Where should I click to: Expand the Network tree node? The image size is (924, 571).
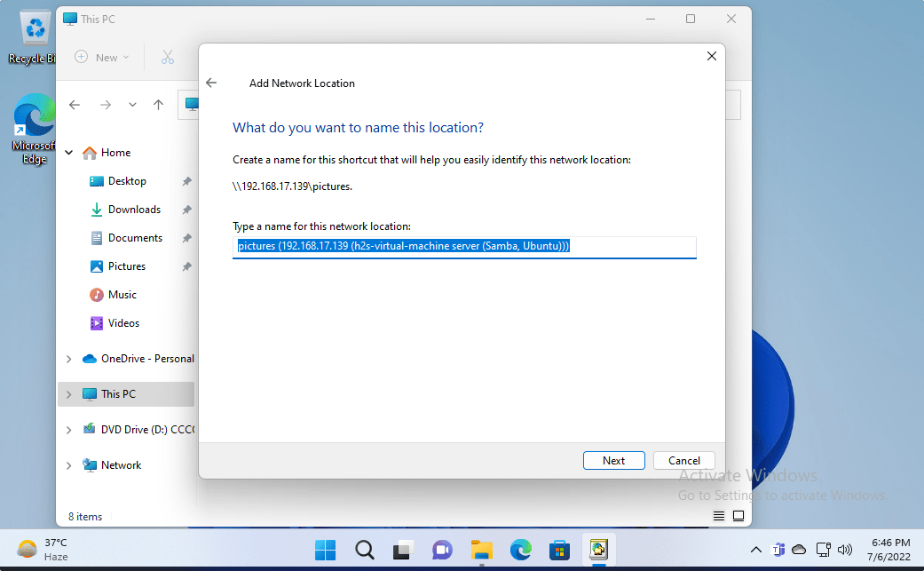(x=69, y=465)
